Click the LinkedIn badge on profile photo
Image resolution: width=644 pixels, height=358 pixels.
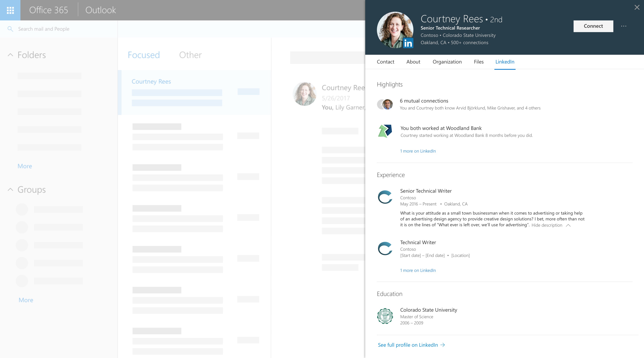click(x=408, y=43)
